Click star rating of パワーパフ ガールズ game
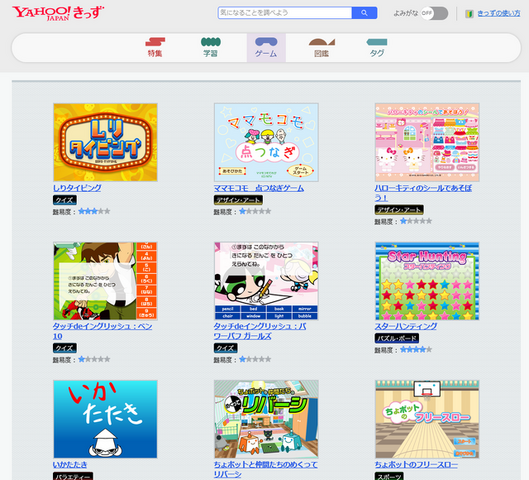This screenshot has width=529, height=480. click(255, 360)
